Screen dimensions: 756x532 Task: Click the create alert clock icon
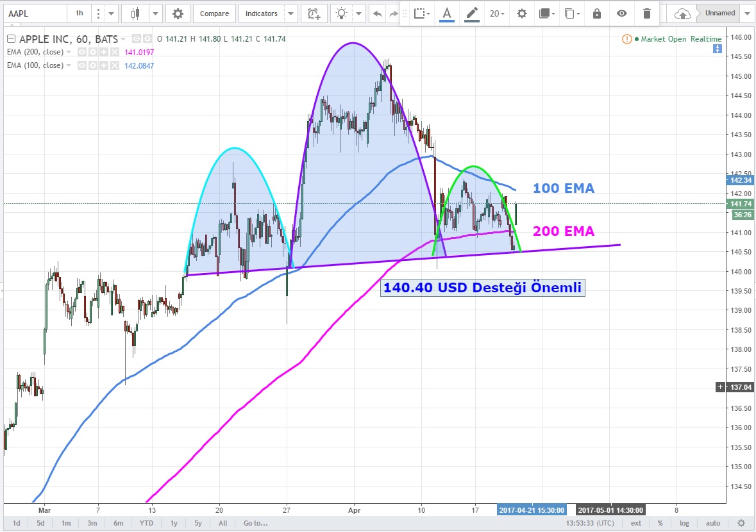313,13
